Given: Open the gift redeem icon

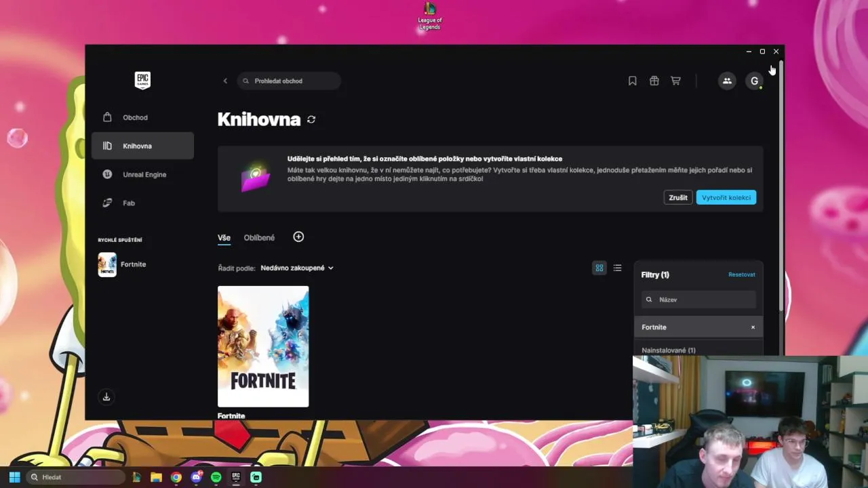Looking at the screenshot, I should tap(654, 81).
